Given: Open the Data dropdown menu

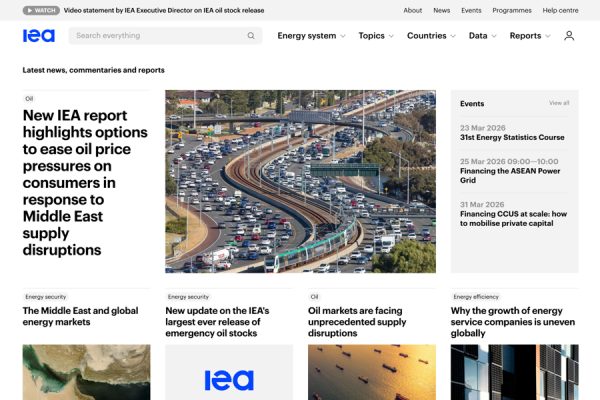Looking at the screenshot, I should [x=483, y=36].
